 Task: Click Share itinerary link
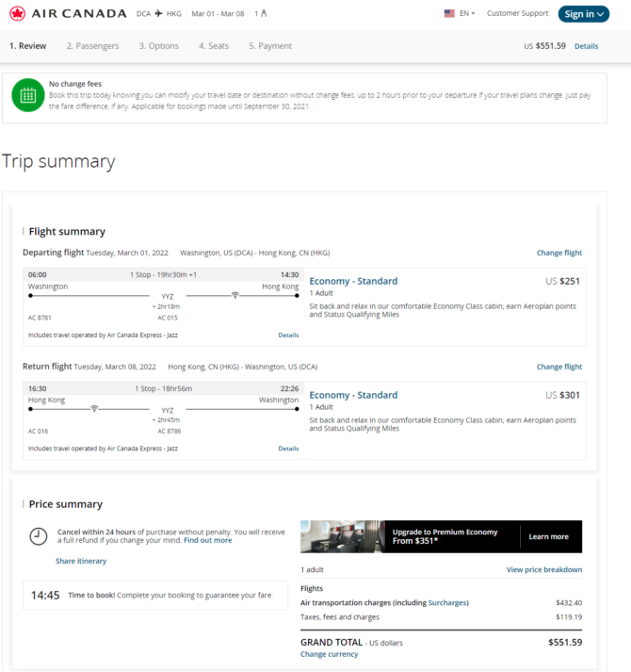click(81, 561)
